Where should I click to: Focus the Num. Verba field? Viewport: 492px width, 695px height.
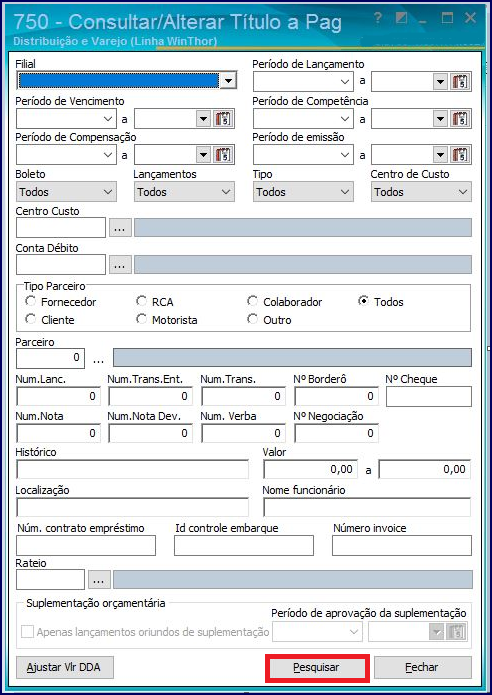tap(243, 433)
